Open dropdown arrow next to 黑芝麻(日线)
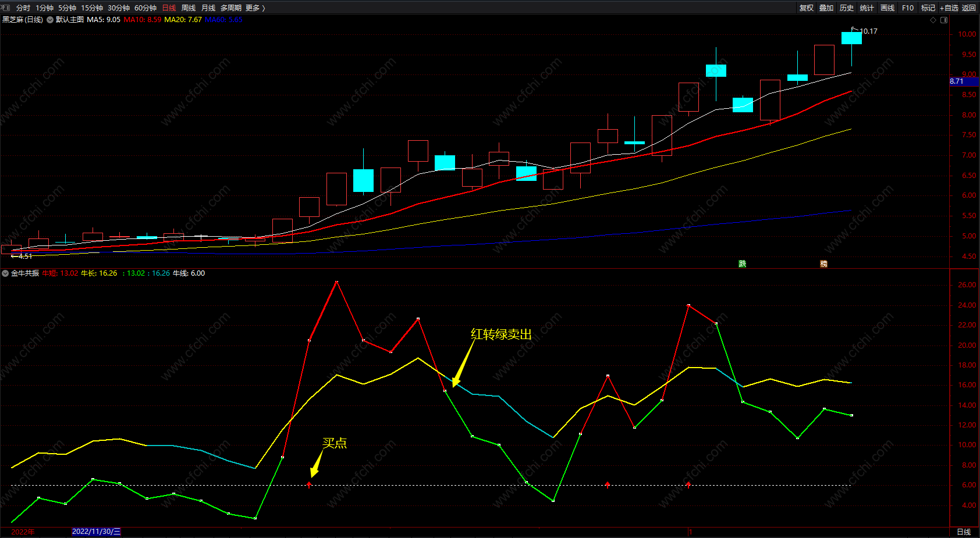Screen dimensions: 980x538 pos(50,20)
